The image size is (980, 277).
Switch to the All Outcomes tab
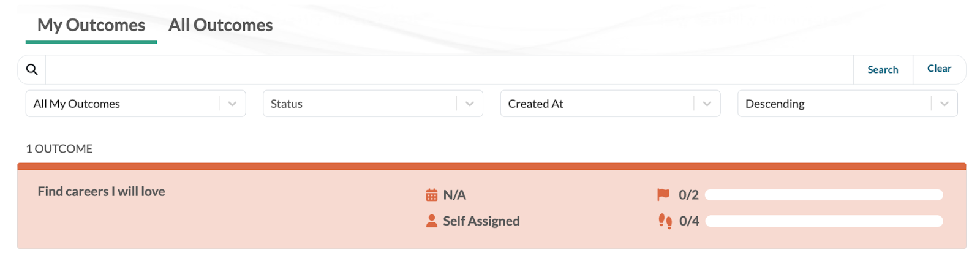pos(221,25)
